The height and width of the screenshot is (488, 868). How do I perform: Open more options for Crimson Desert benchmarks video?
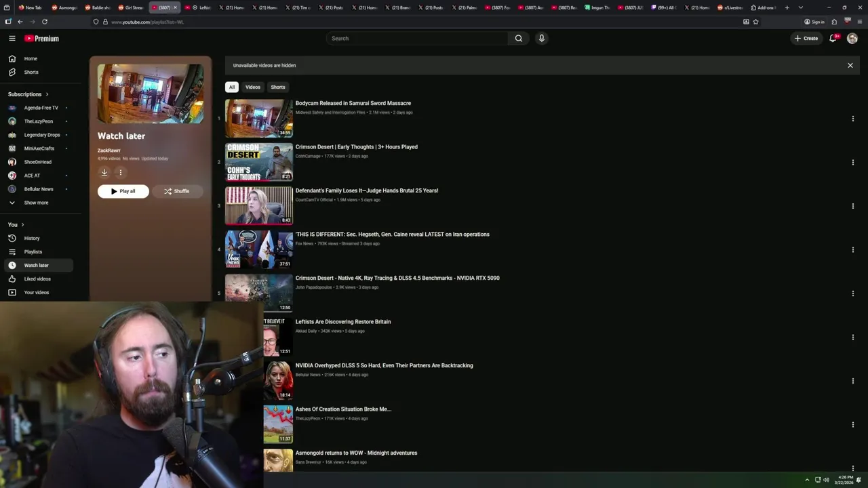coord(853,293)
